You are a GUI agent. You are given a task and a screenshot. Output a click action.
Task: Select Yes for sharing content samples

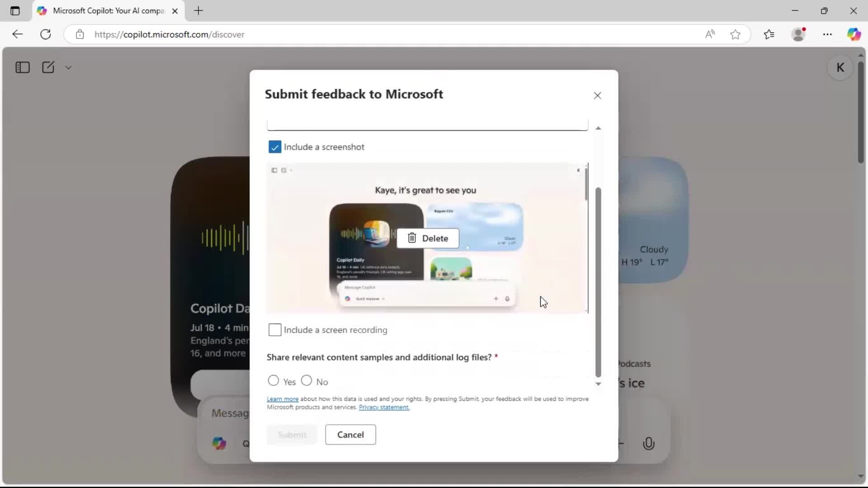coord(273,380)
